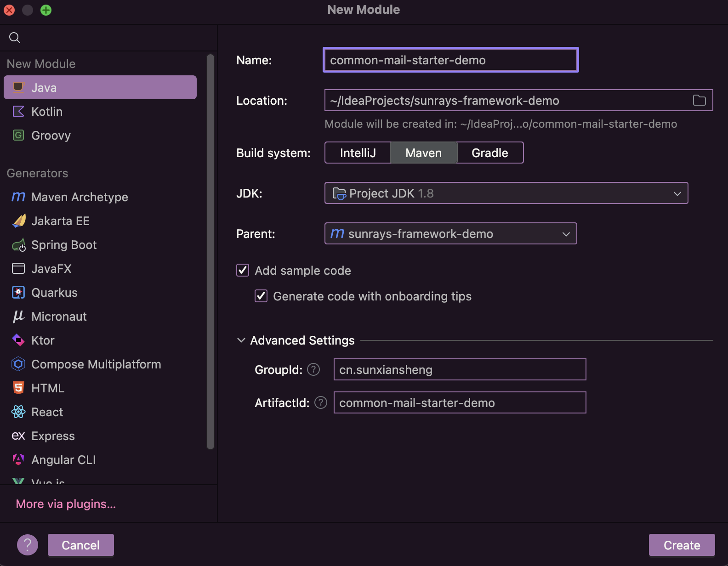Switch build system to Maven
Screen dimensions: 728x566
pyautogui.click(x=423, y=153)
